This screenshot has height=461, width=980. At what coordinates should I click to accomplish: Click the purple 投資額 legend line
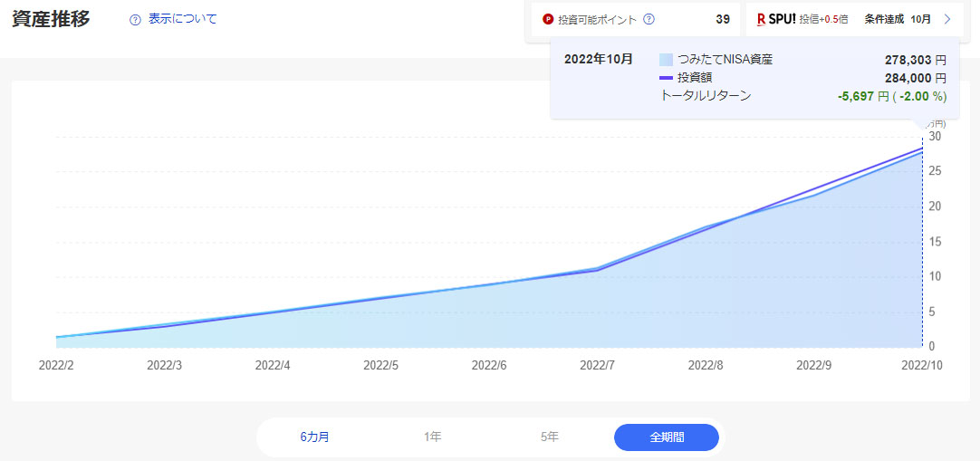(666, 78)
